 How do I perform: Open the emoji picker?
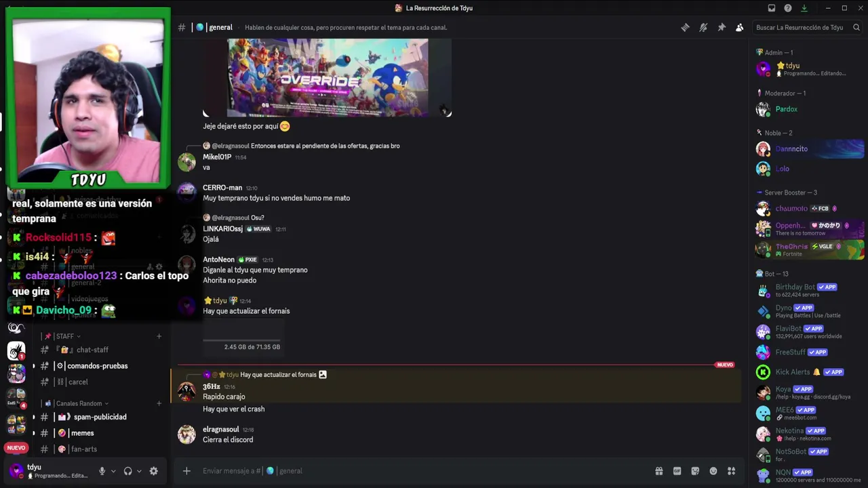(713, 471)
